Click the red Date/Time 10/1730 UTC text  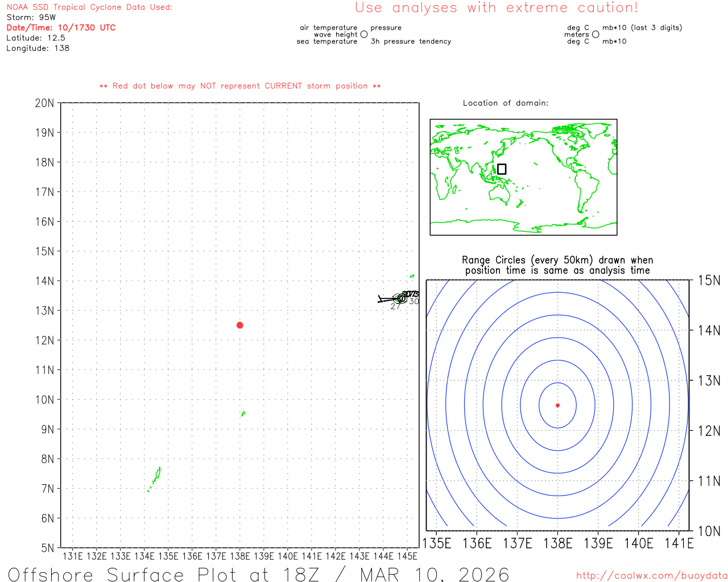click(61, 27)
